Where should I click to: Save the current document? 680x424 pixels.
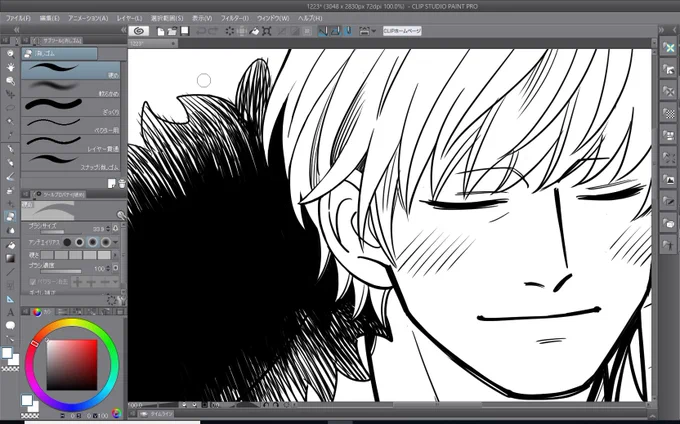click(185, 31)
